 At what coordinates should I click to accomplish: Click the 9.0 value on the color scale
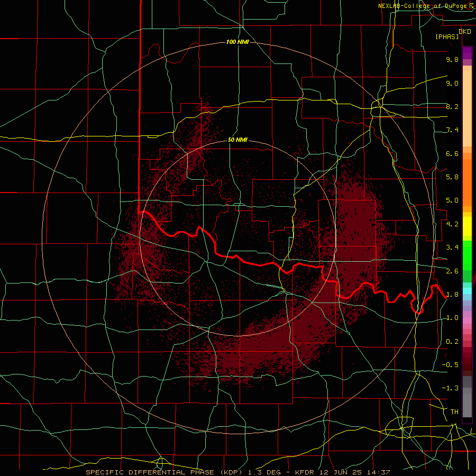452,83
